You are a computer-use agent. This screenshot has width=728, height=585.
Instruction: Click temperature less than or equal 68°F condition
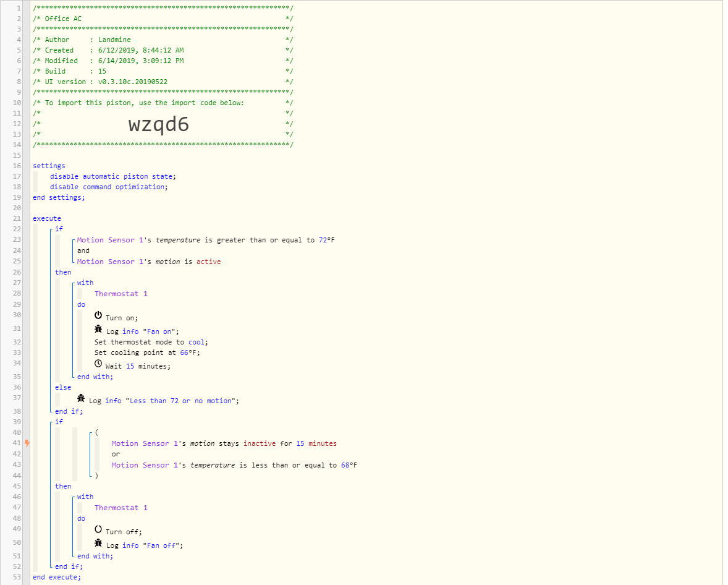(x=234, y=465)
